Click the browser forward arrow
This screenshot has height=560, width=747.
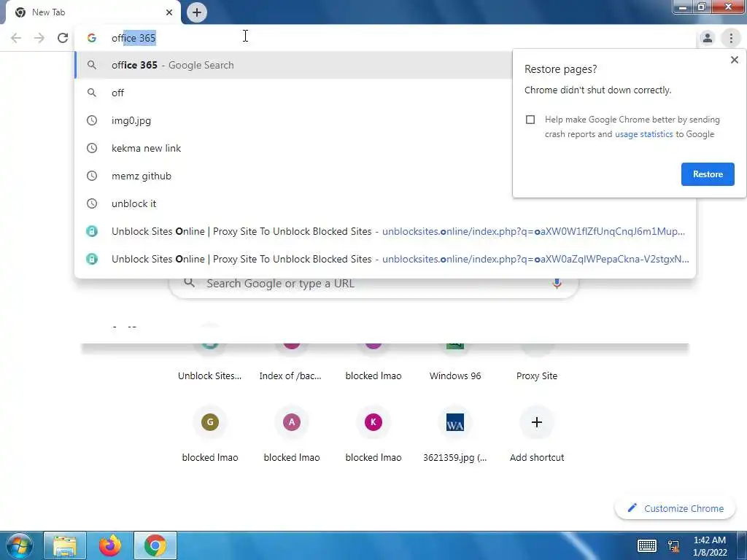coord(39,38)
